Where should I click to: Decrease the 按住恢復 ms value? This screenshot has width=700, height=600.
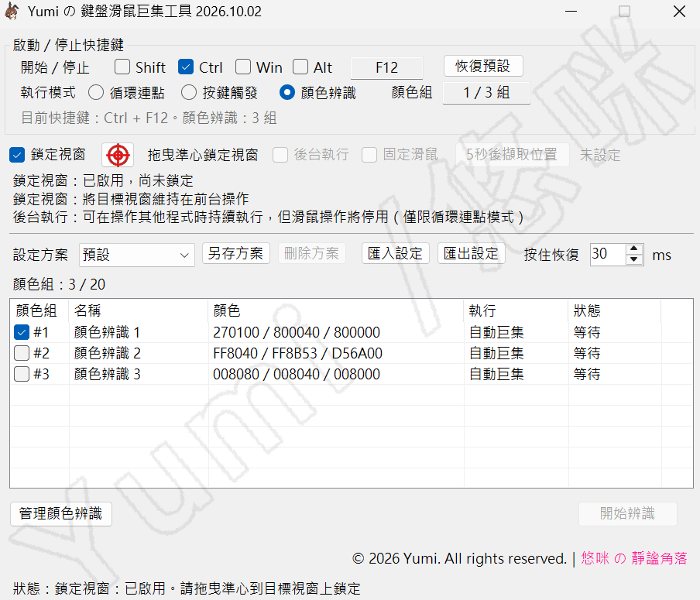[634, 260]
